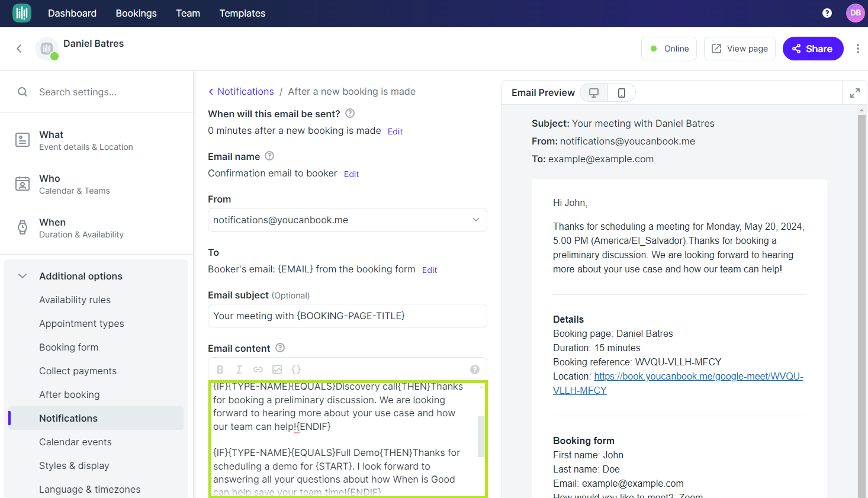The image size is (868, 498).
Task: Open the Team menu
Action: click(188, 13)
